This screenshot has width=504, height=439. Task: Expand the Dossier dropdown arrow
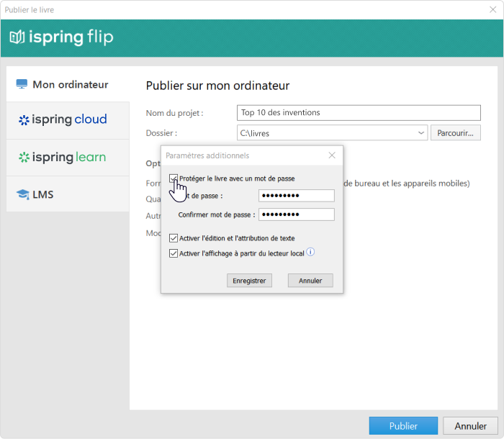pos(420,132)
